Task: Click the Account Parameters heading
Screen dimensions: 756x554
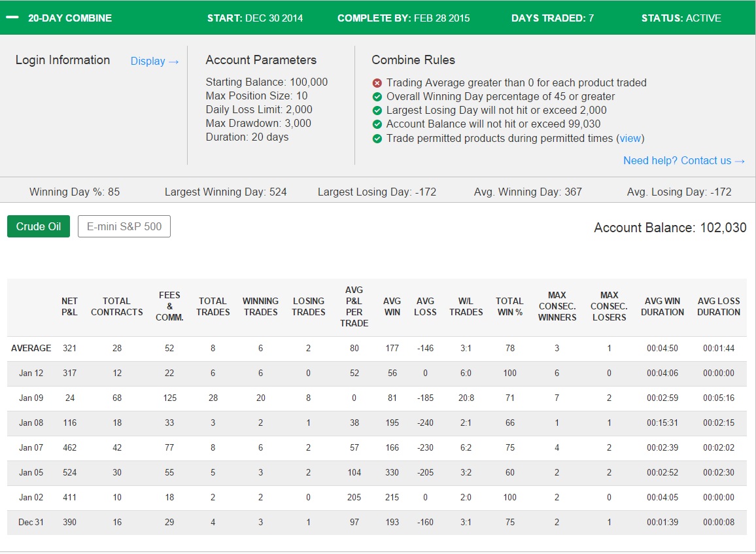Action: tap(261, 60)
